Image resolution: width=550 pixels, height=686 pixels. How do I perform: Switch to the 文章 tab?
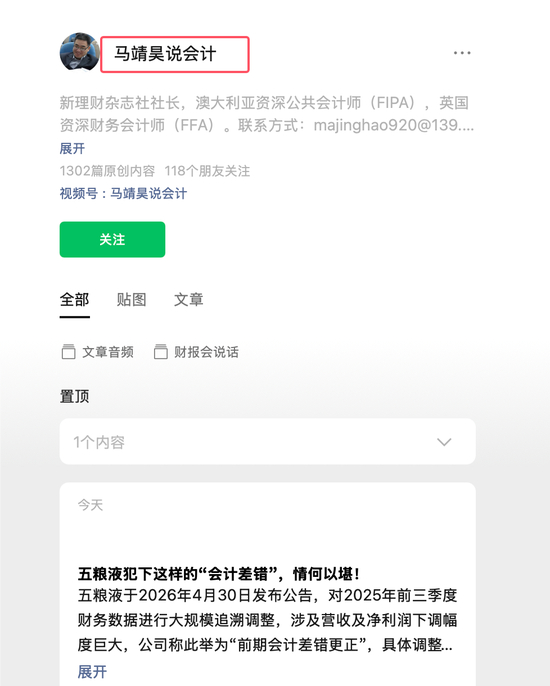(x=189, y=300)
